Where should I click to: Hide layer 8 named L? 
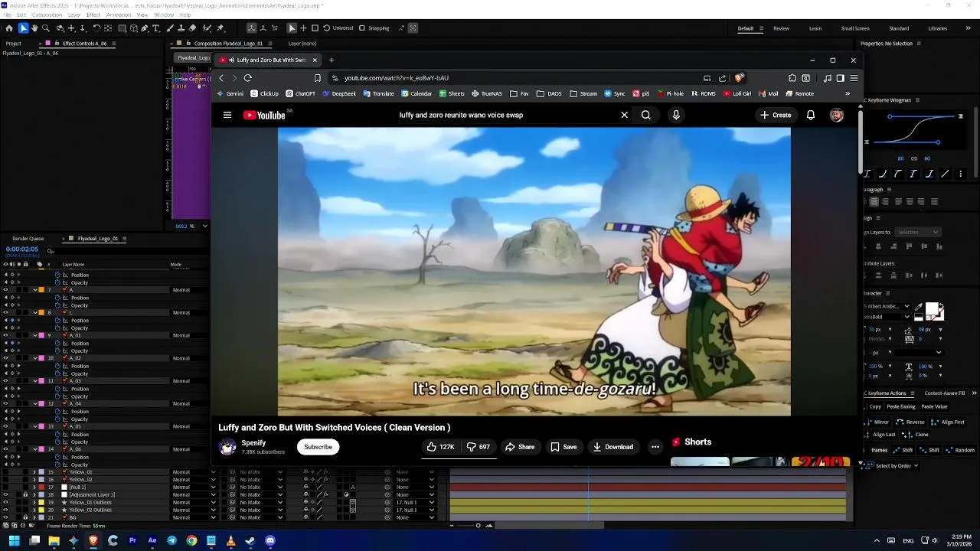pyautogui.click(x=5, y=312)
